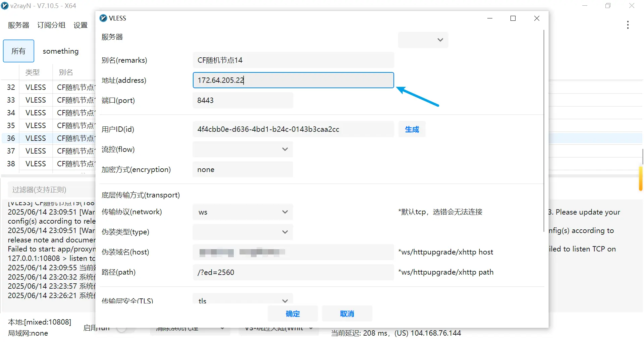Click the 过滤器(支持正则) filter box

point(52,190)
